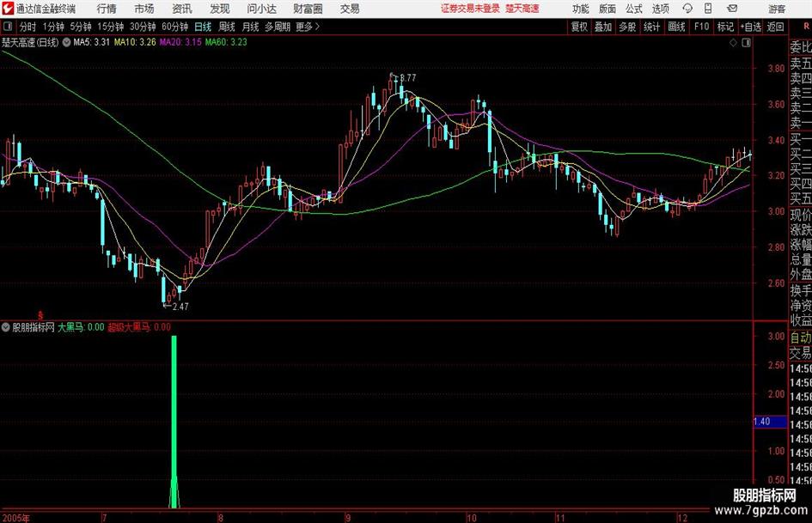Click the 标记 mark button
Screen dimensions: 812x523
[x=725, y=27]
